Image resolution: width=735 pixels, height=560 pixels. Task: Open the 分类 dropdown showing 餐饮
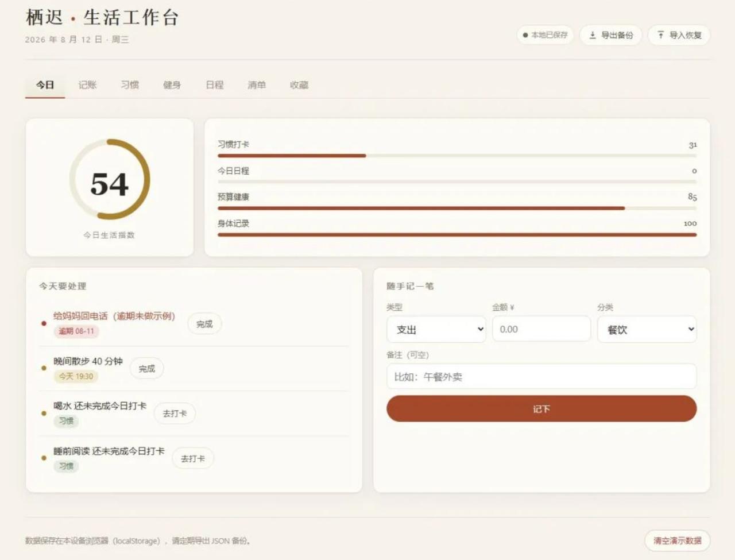coord(647,329)
